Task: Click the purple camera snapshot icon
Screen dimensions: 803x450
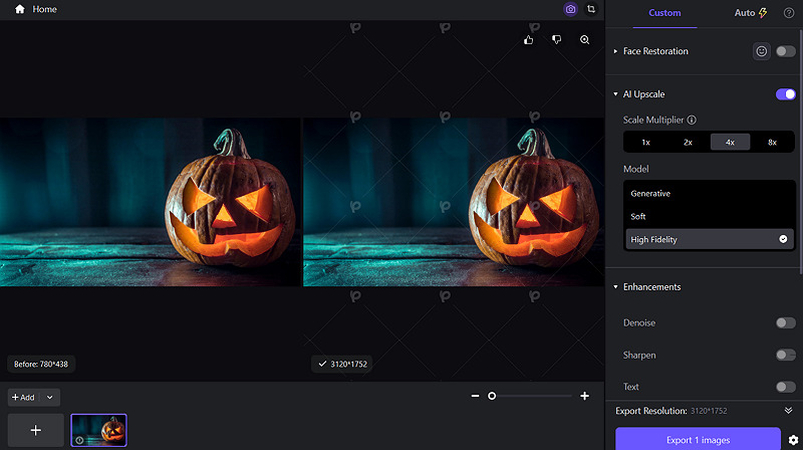Action: [x=570, y=9]
